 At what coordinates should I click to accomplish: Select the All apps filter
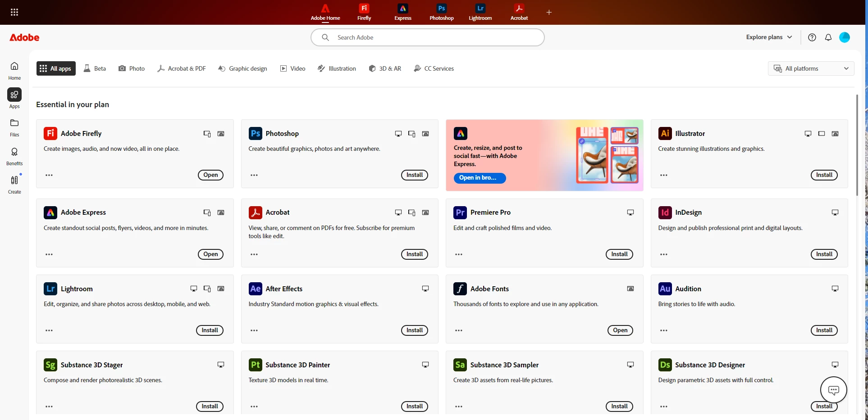pos(56,68)
